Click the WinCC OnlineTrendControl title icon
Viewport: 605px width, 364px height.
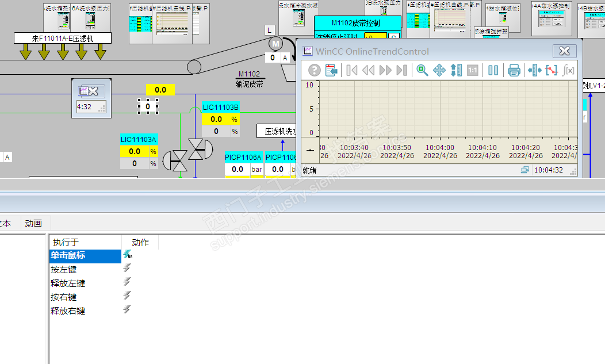coord(308,51)
